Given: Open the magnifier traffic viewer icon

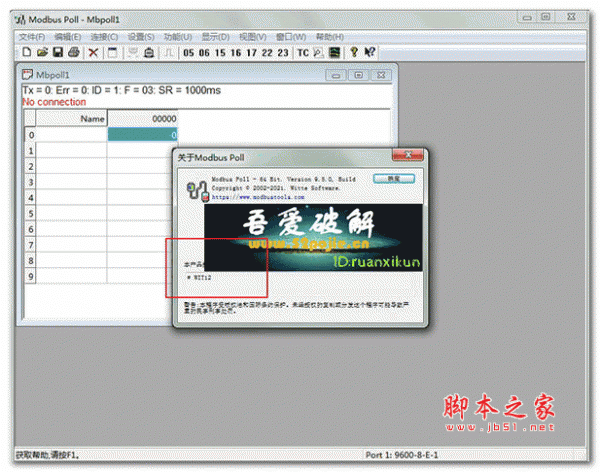Looking at the screenshot, I should (318, 52).
